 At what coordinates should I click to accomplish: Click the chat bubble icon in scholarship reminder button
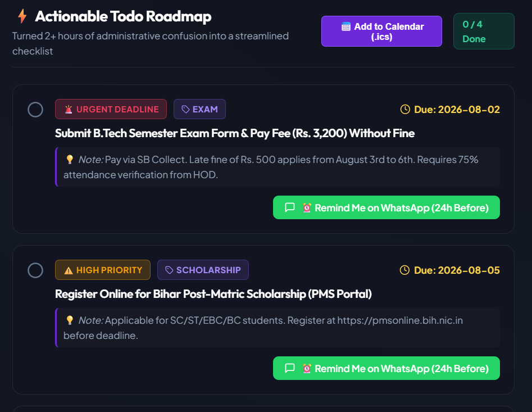(290, 368)
